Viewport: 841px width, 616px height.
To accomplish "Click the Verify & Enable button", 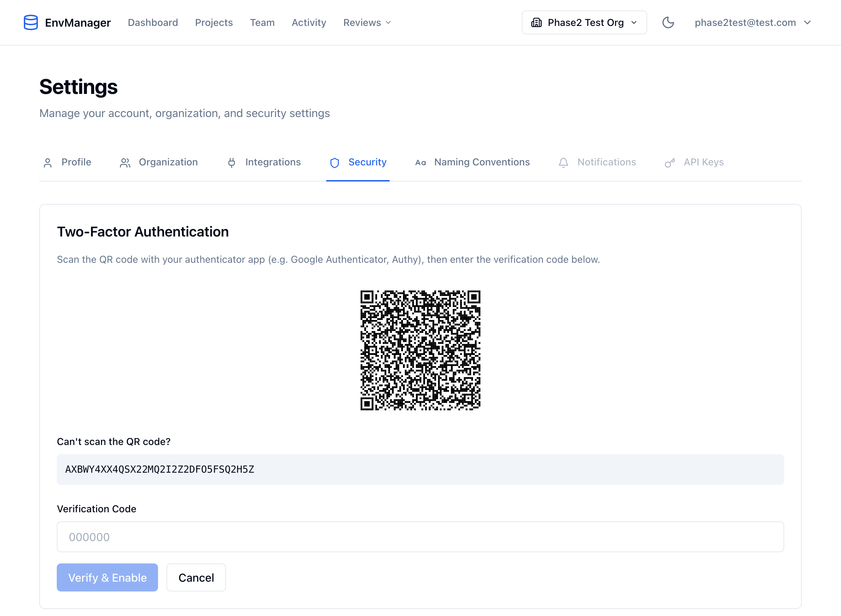I will 107,577.
